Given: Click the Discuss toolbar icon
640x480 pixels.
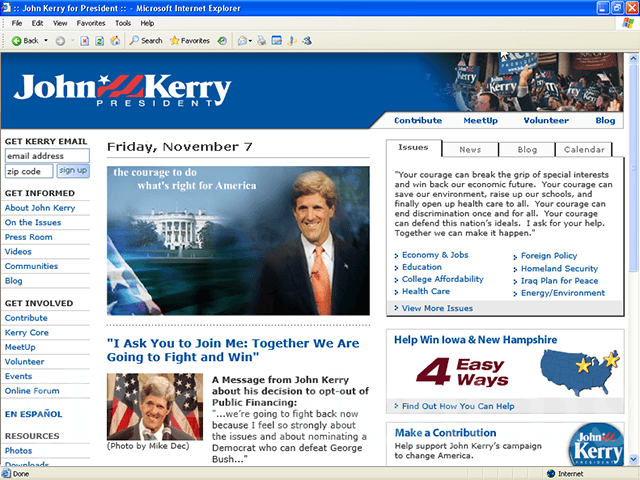Looking at the screenshot, I should [292, 41].
